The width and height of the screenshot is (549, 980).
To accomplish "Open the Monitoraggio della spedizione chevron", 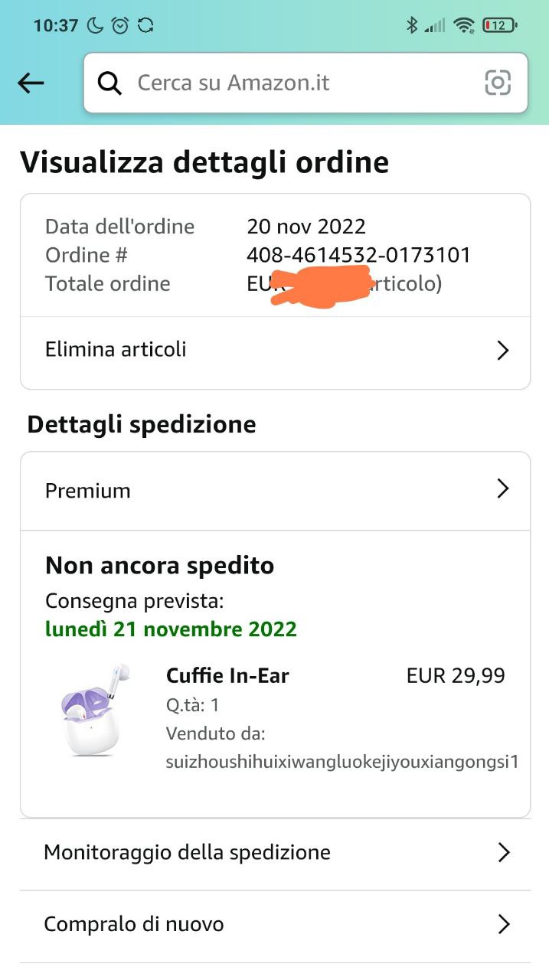I will coord(503,852).
